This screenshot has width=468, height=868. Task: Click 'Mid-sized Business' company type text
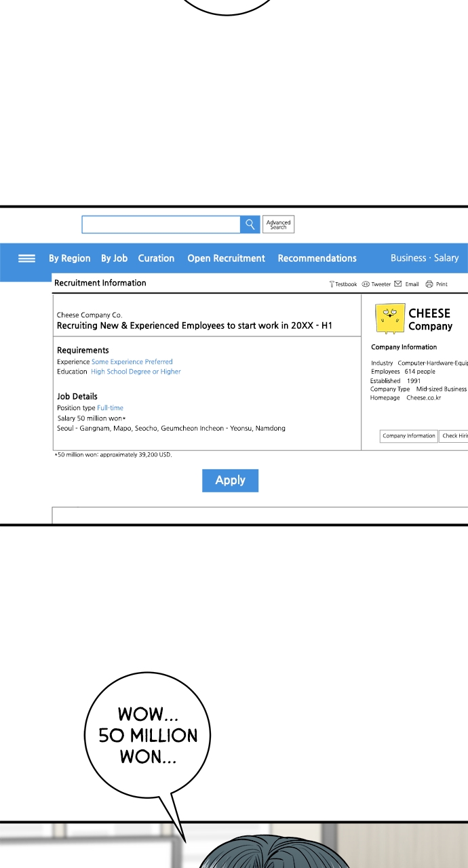click(x=442, y=389)
